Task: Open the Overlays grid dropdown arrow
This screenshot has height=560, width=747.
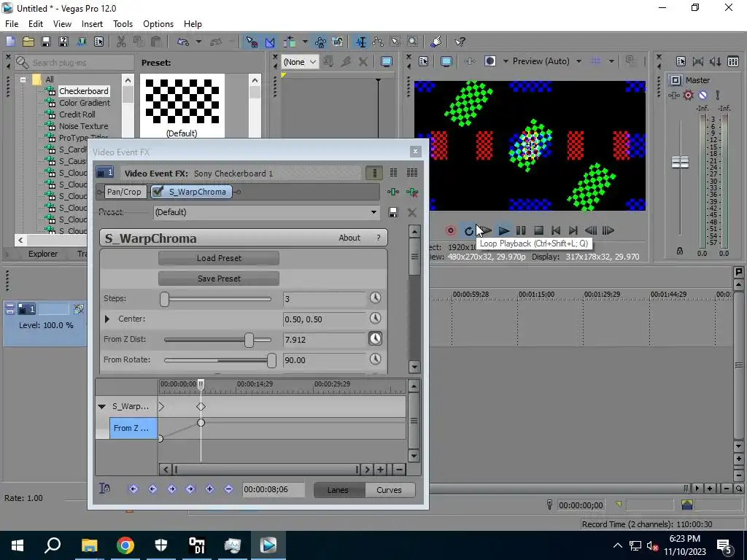Action: [611, 61]
